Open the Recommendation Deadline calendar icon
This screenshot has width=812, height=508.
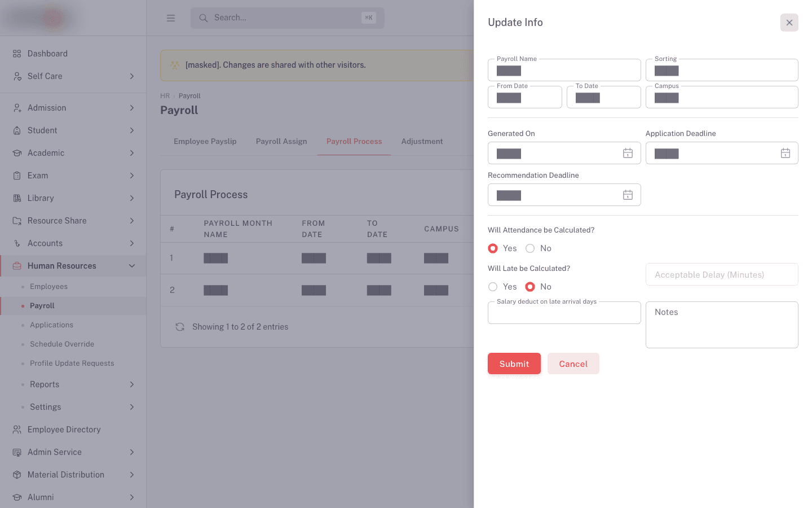(628, 195)
